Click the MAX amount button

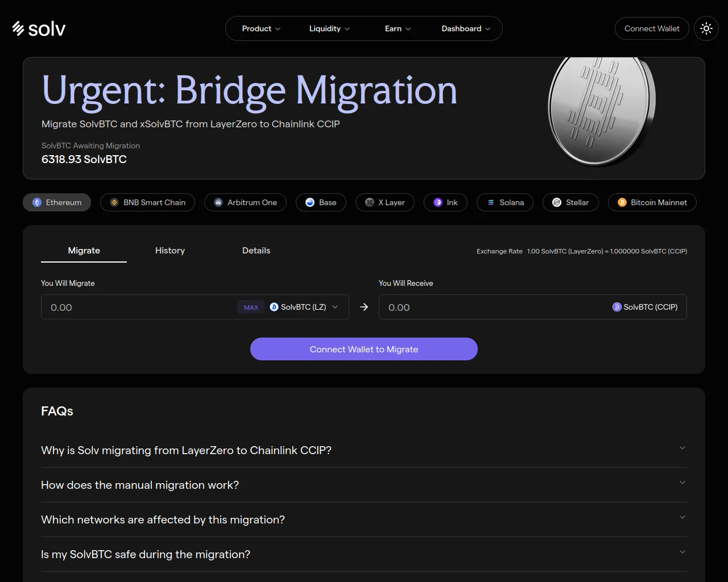click(251, 307)
